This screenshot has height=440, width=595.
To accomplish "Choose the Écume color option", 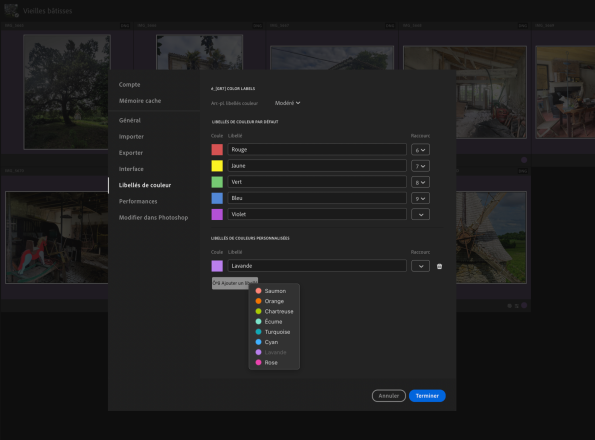I will tap(274, 322).
